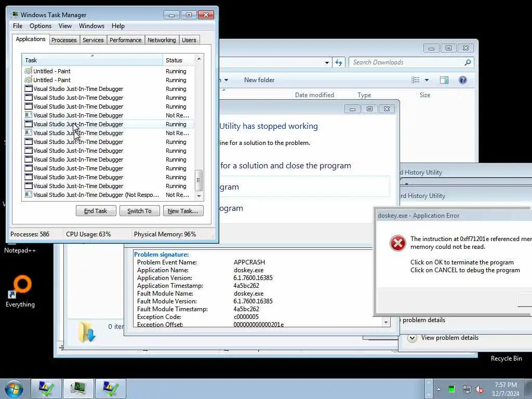Viewport: 532px width, 399px height.
Task: Switch to the Networking tab
Action: 162,40
